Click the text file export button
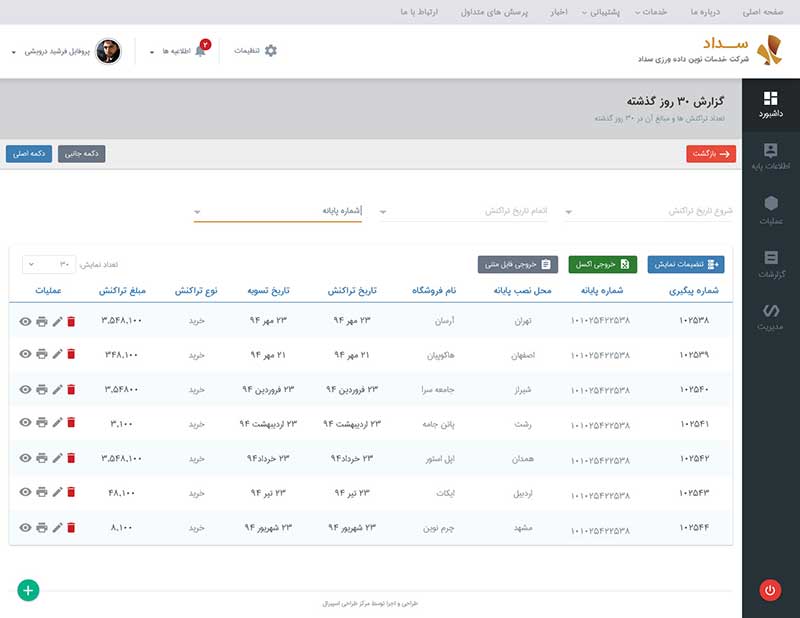Screen dimensions: 800x618 point(518,264)
